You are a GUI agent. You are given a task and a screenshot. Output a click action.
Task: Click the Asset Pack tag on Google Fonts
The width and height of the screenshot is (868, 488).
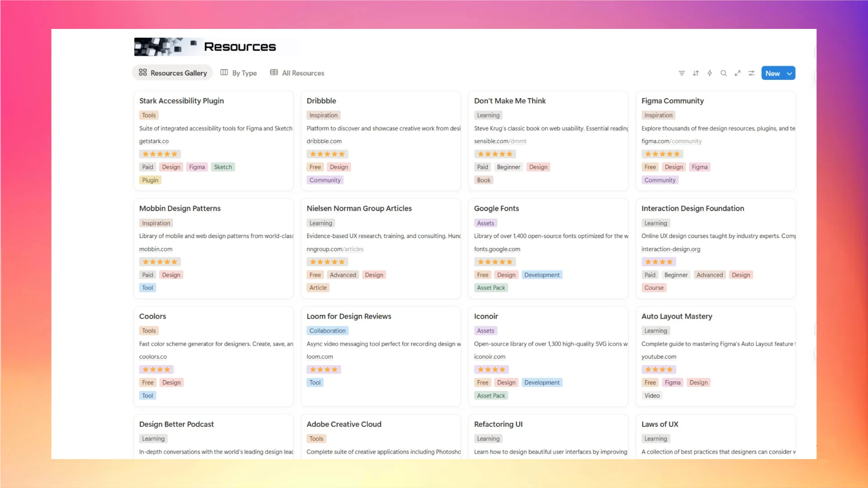(491, 287)
